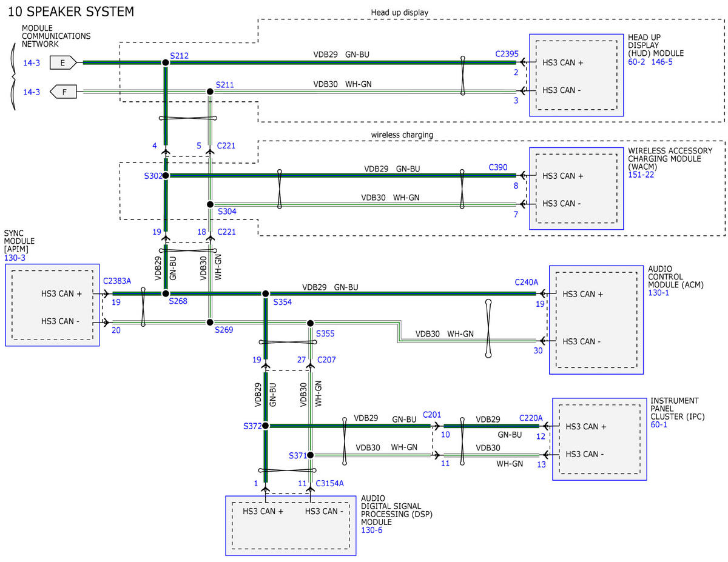Open page reference 14-3 beside connector E
728x562 pixels.
[32, 62]
